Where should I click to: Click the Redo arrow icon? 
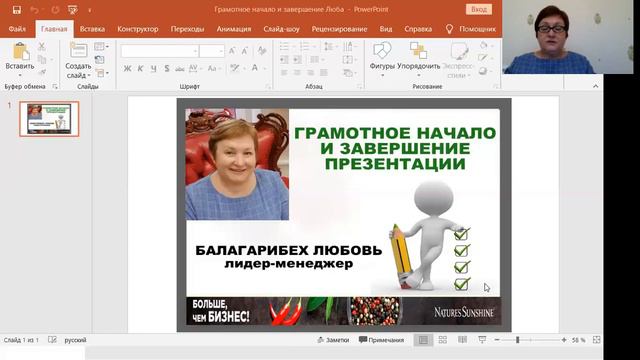coord(55,10)
